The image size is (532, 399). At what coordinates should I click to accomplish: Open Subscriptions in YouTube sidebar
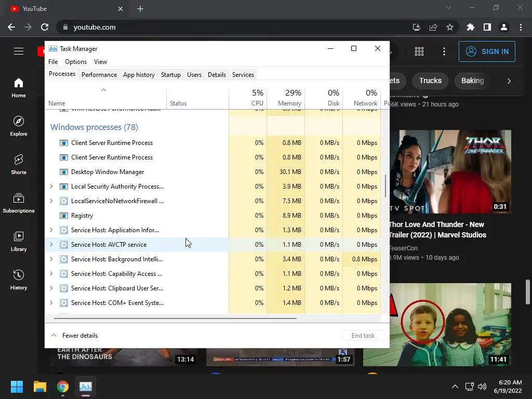tap(19, 203)
